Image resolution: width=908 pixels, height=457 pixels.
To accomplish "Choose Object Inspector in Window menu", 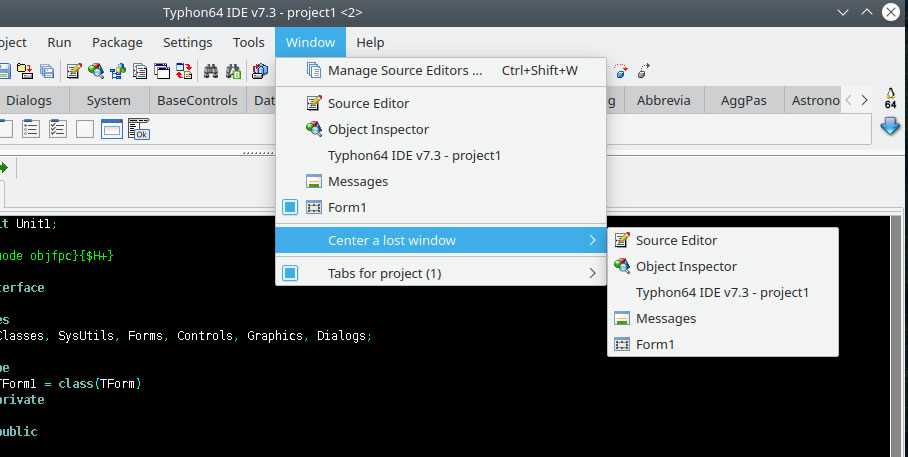I will [441, 130].
